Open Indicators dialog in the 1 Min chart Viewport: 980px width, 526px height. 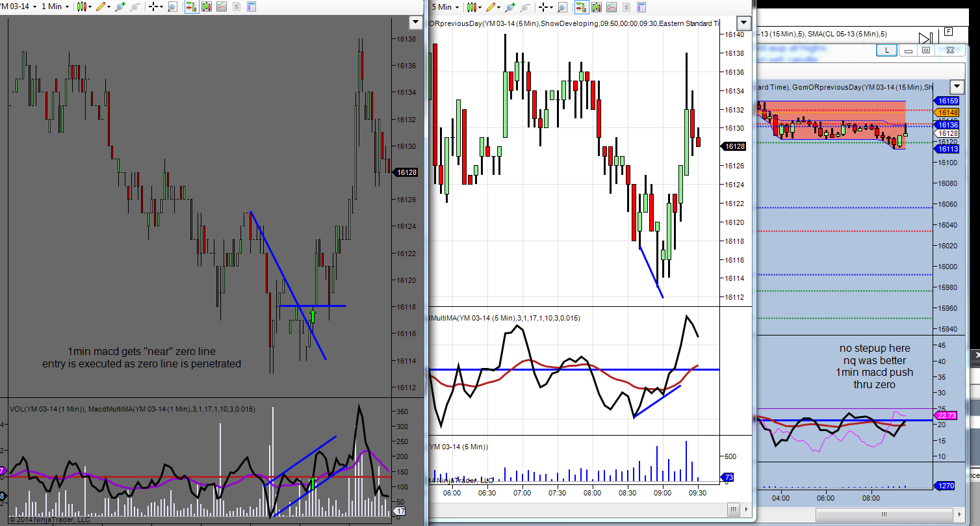pyautogui.click(x=222, y=7)
